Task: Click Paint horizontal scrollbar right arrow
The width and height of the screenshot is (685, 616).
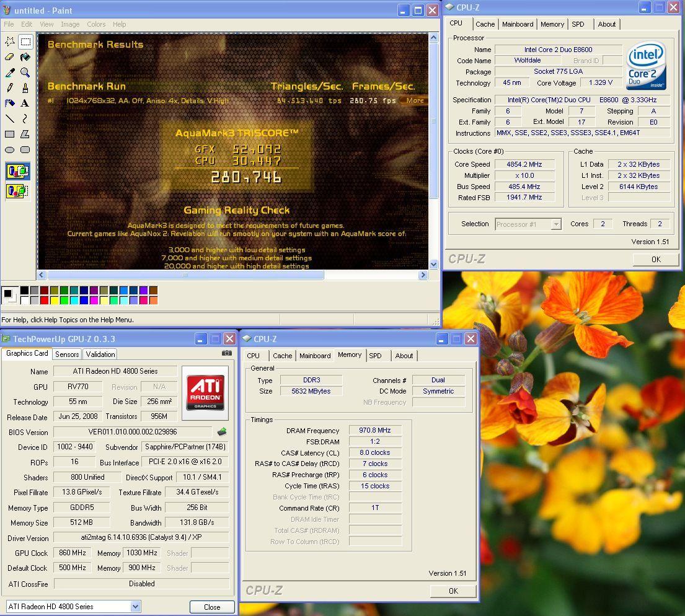Action: pos(422,275)
